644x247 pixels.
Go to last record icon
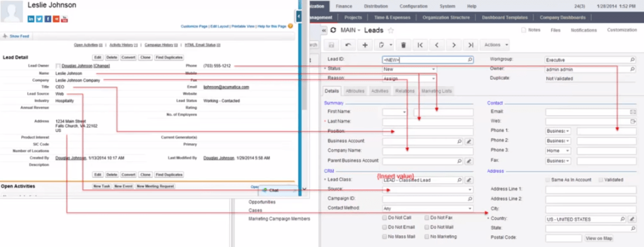tap(470, 45)
